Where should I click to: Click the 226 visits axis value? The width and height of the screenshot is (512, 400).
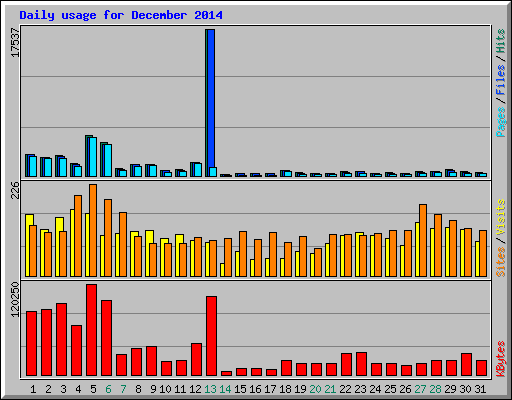pyautogui.click(x=15, y=190)
